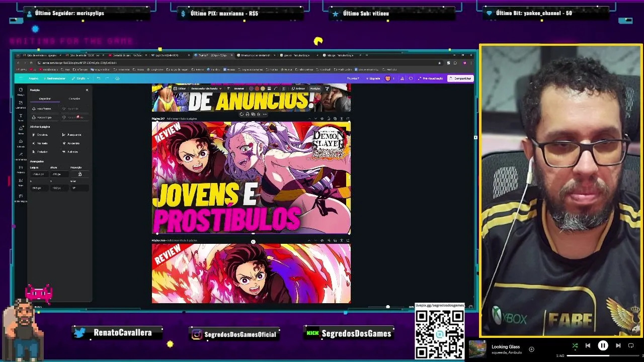Align element No meio
The height and width of the screenshot is (362, 644).
click(40, 143)
